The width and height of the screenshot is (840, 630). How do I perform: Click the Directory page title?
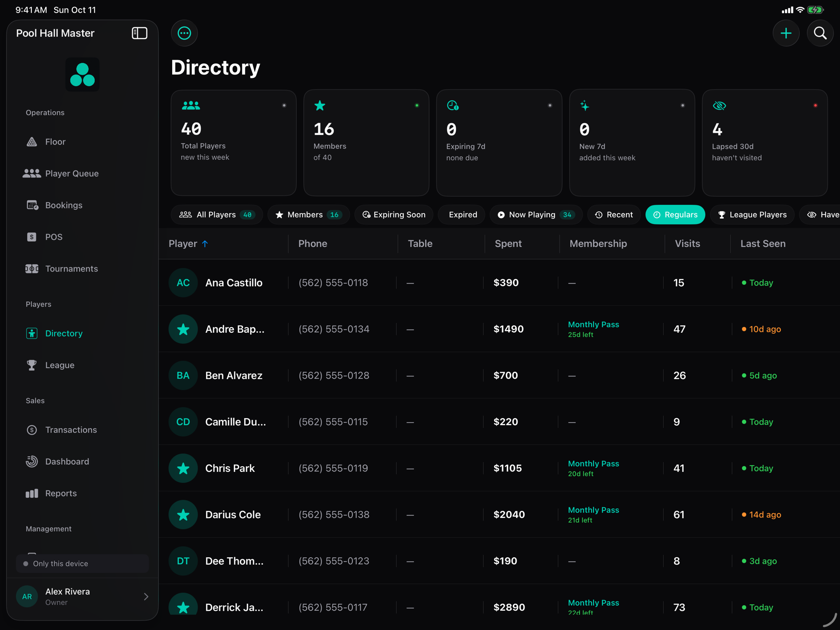(x=216, y=68)
